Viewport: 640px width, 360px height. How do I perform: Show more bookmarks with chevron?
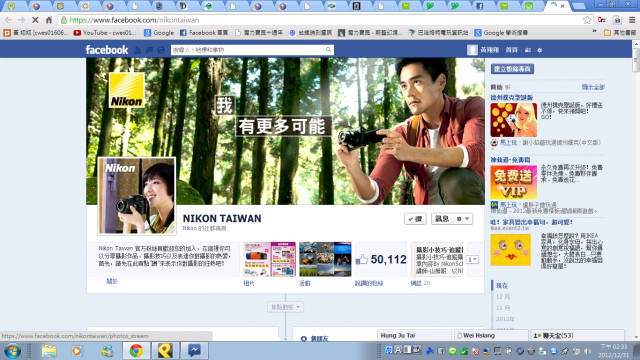click(x=594, y=32)
